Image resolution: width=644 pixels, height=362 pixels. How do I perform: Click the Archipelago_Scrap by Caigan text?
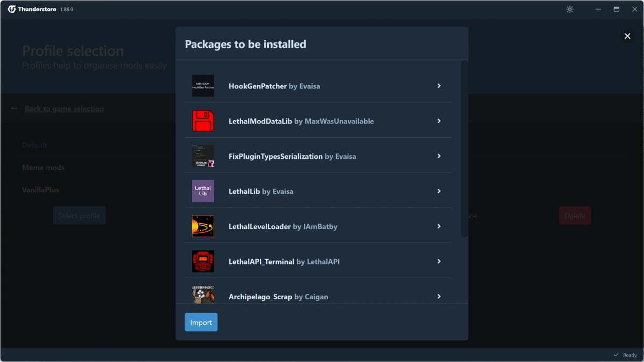pyautogui.click(x=279, y=297)
